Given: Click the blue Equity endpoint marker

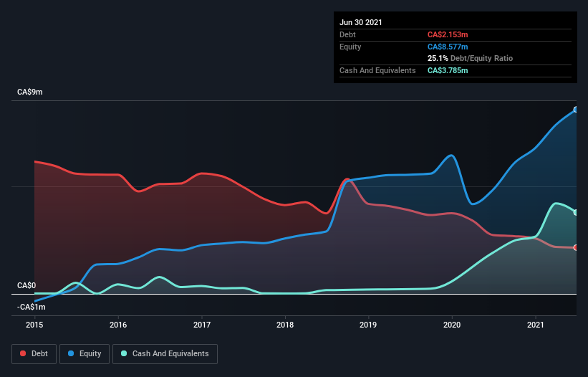Looking at the screenshot, I should (576, 110).
